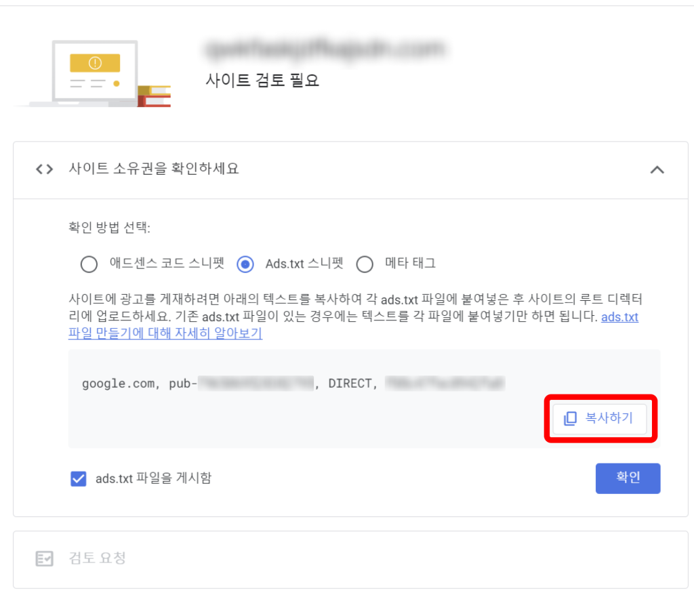
Task: Click the 확인 방법 선택 label
Action: coord(109,228)
